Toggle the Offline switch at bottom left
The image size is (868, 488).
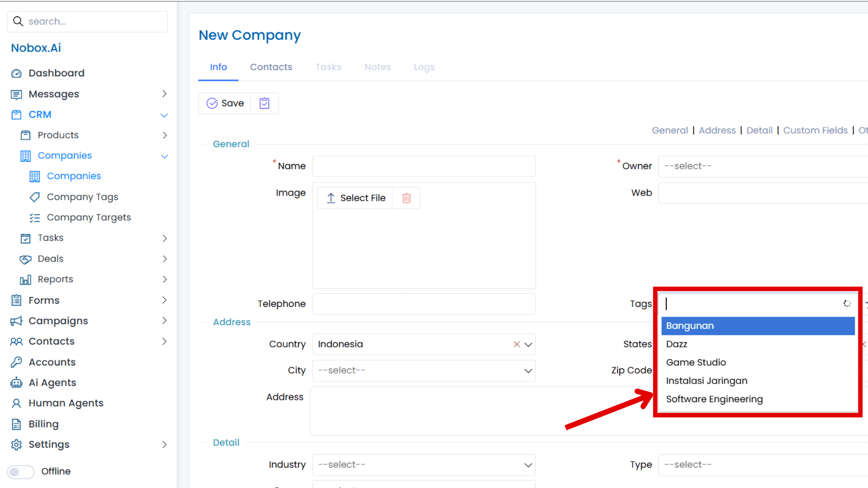point(21,471)
